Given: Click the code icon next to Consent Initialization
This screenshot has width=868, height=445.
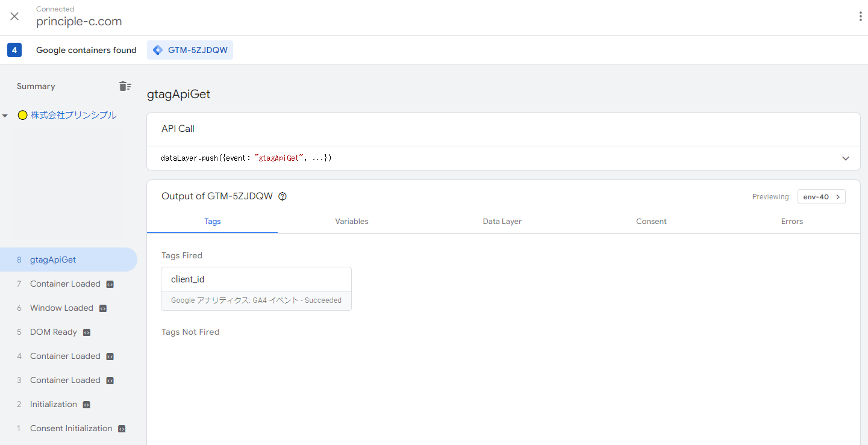Looking at the screenshot, I should (122, 429).
